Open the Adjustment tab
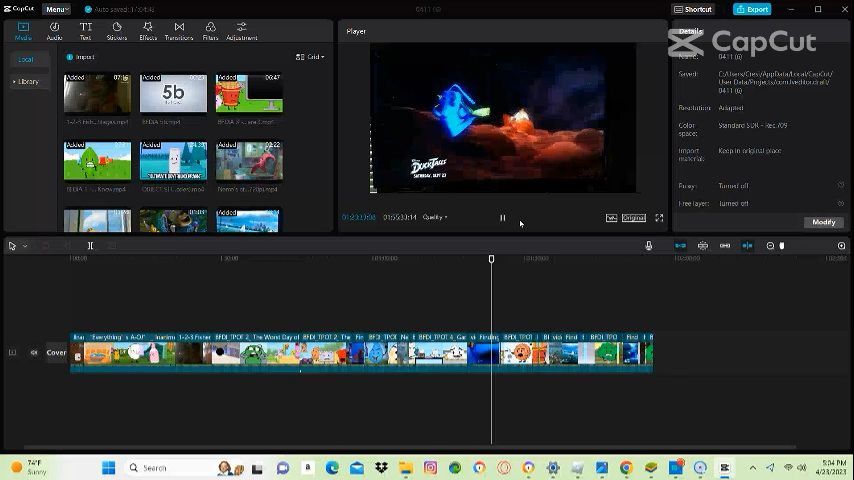854x480 pixels. (x=241, y=31)
